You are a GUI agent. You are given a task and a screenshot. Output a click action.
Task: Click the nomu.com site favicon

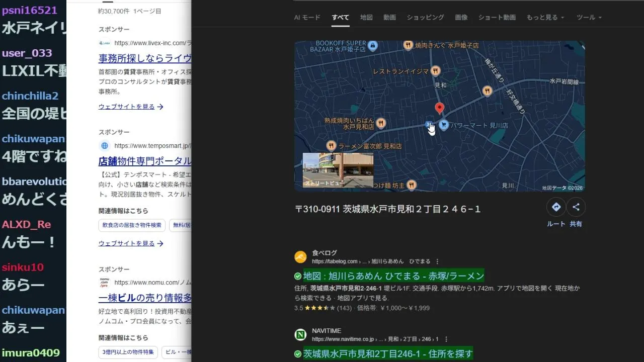(x=105, y=283)
